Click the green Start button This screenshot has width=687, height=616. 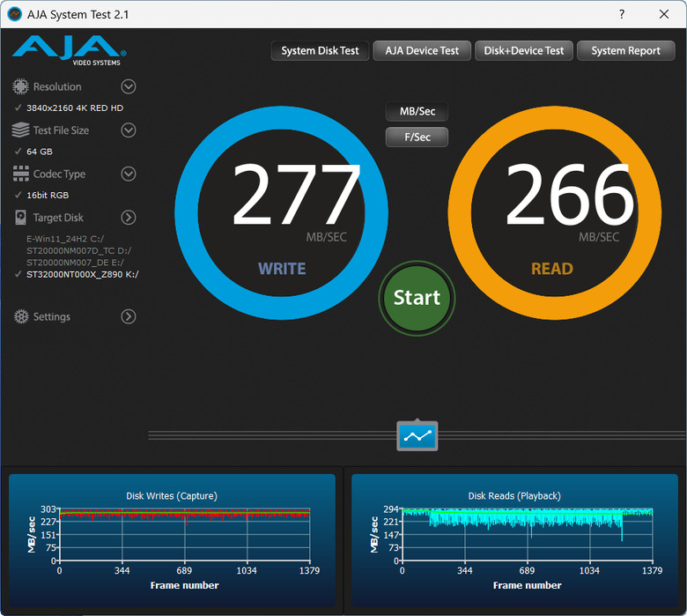(417, 298)
